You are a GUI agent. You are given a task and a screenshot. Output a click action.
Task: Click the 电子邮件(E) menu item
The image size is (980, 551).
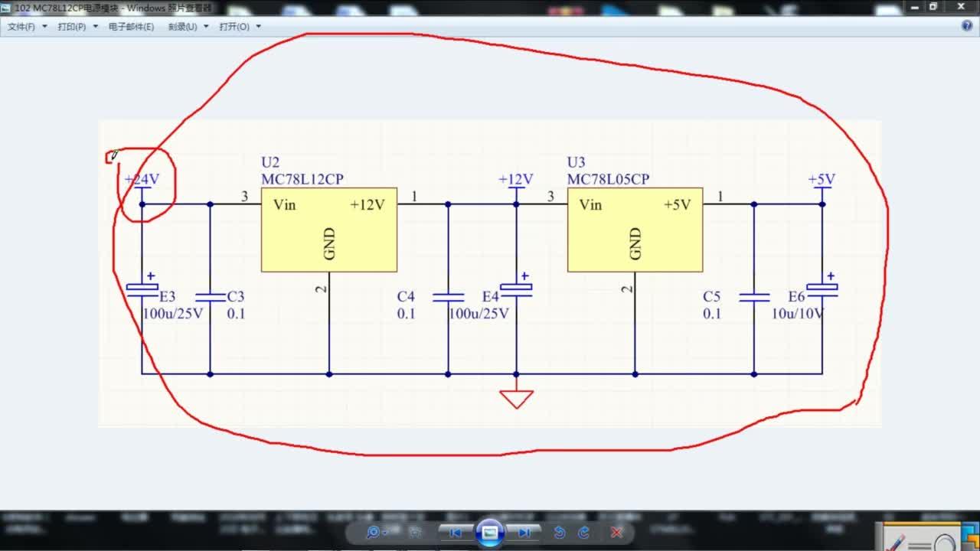coord(131,26)
